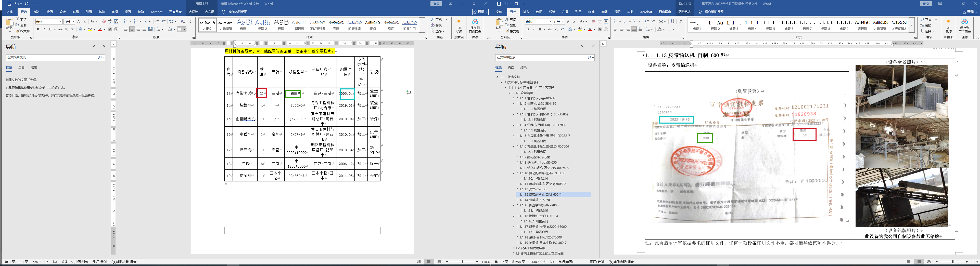Open font color arrow in 新建 Microsoft Word 文档 window

coord(105,29)
